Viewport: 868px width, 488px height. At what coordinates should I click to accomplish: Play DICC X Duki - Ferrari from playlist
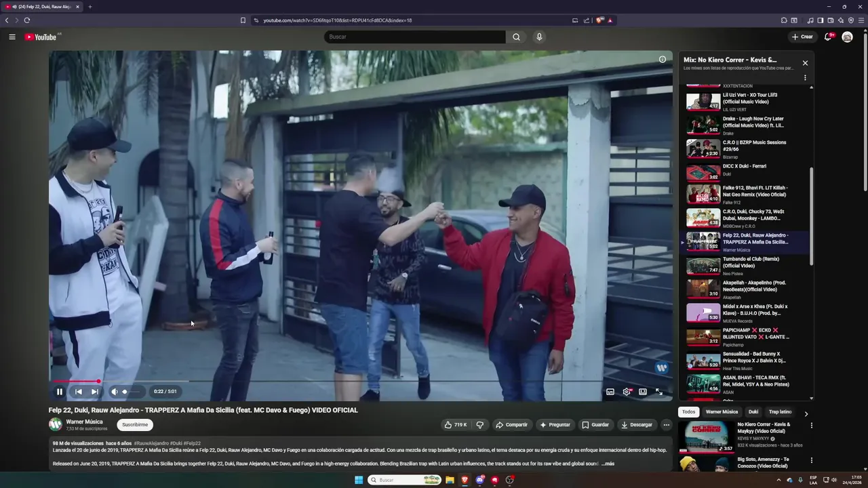[746, 173]
